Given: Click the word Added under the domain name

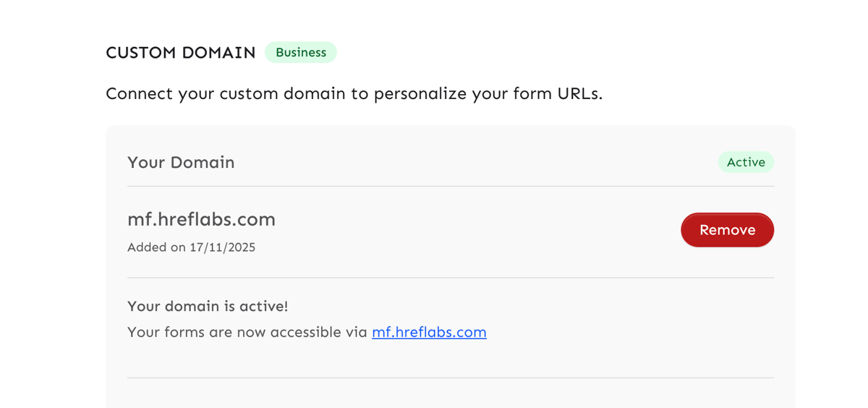Looking at the screenshot, I should pos(147,247).
